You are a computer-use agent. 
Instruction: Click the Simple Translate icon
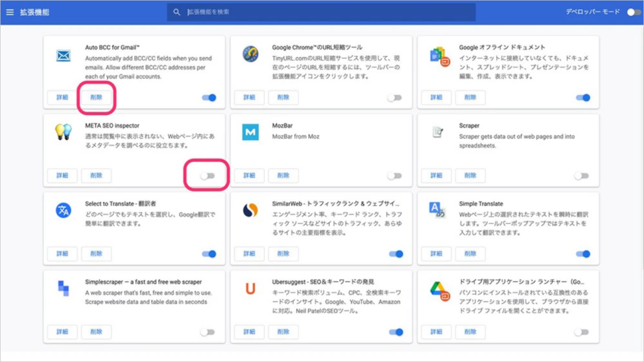(436, 210)
